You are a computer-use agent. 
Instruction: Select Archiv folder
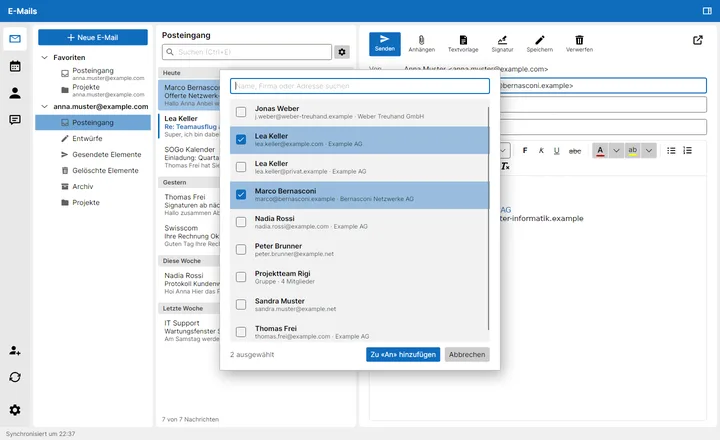pyautogui.click(x=93, y=186)
